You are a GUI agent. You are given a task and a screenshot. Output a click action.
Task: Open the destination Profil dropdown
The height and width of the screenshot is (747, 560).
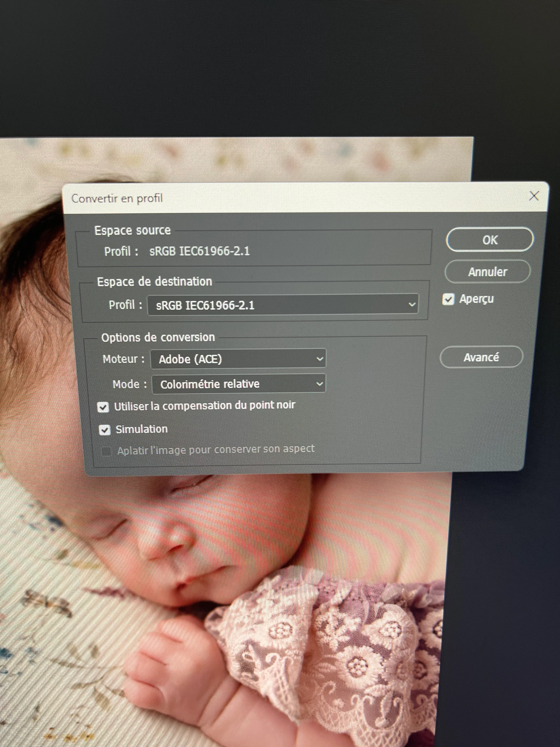pyautogui.click(x=283, y=305)
